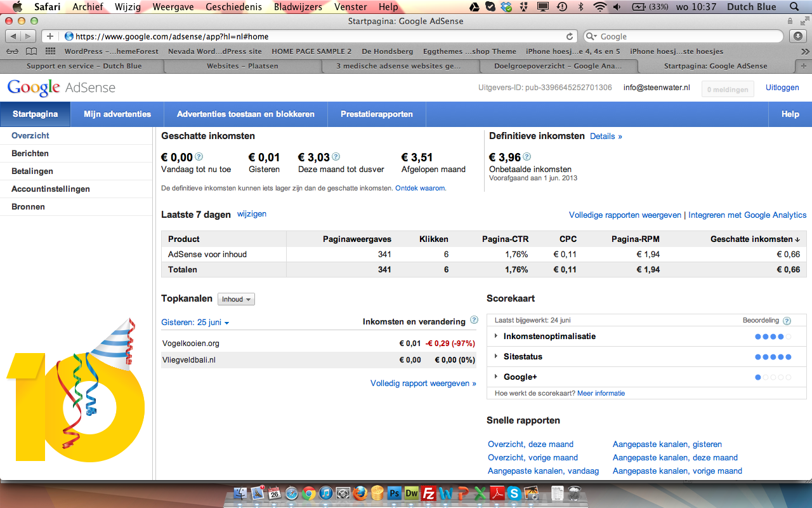
Task: Click the plus add-bookmark button
Action: (50, 36)
